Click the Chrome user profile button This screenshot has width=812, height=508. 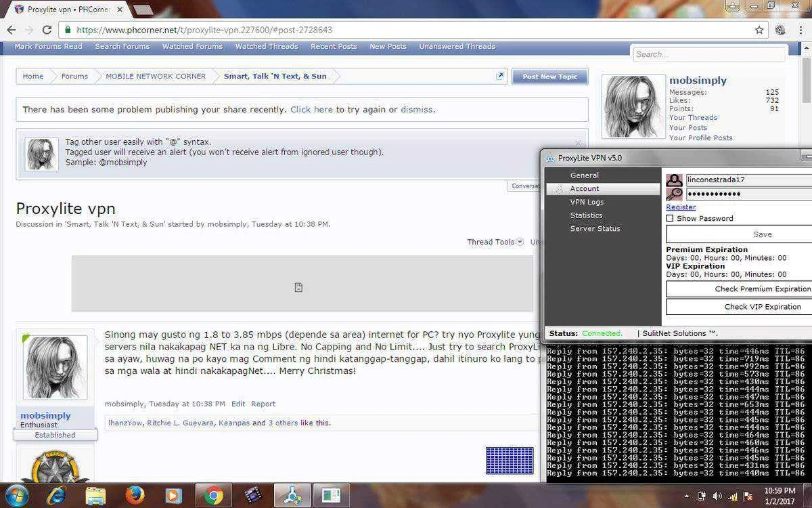733,5
